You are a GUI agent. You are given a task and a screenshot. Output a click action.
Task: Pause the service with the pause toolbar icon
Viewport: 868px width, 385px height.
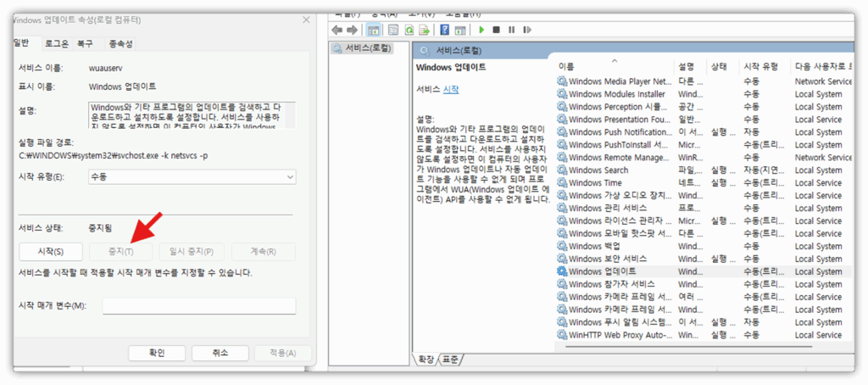511,30
